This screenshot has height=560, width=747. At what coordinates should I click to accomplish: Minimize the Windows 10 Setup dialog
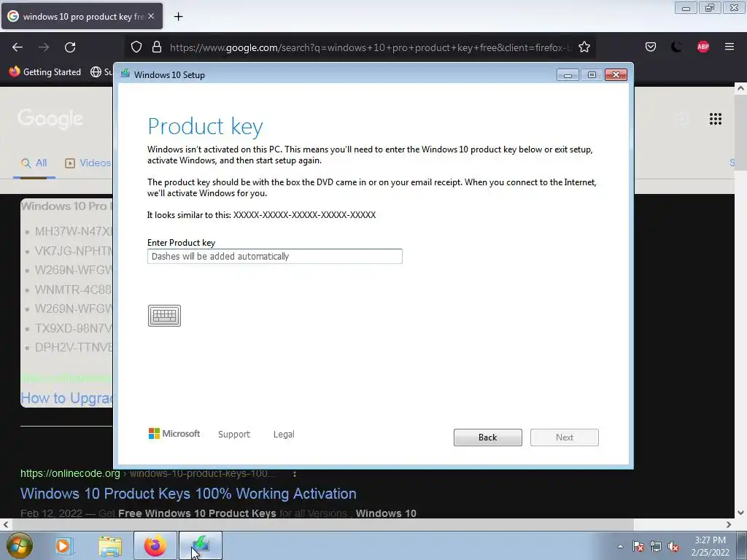tap(568, 75)
